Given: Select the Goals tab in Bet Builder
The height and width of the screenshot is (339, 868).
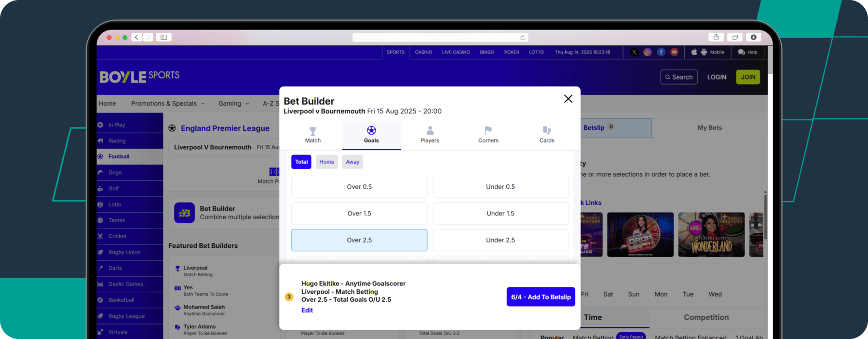Looking at the screenshot, I should click(371, 135).
